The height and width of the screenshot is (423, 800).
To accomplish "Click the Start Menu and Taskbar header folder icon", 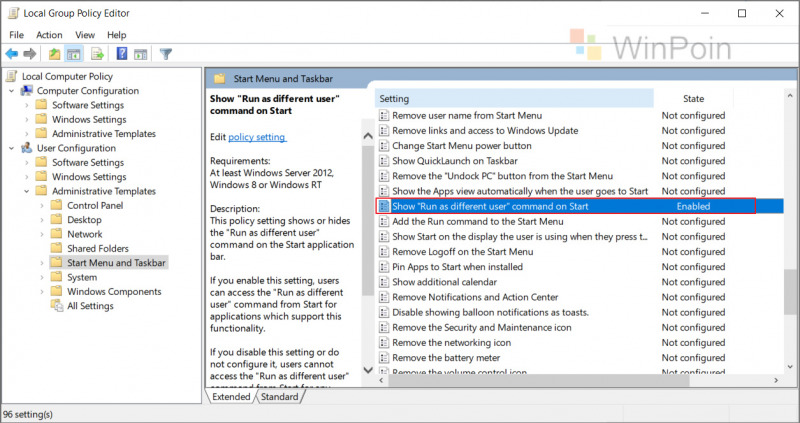I will [220, 79].
